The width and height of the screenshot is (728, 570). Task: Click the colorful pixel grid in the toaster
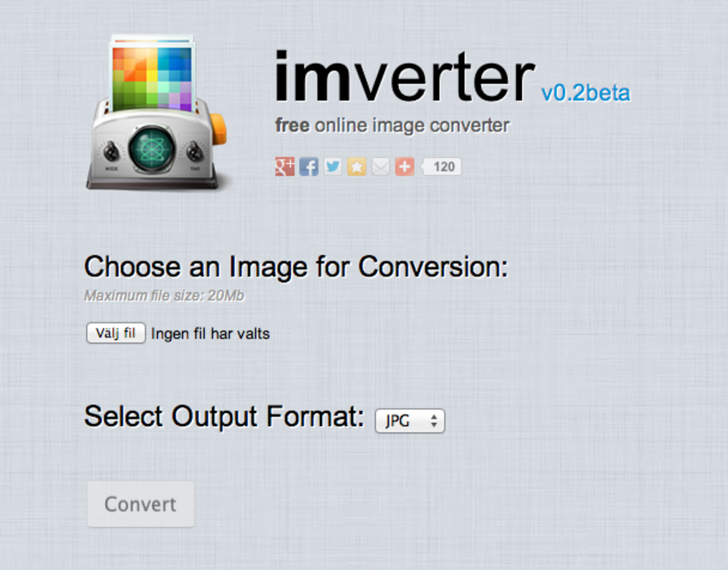(x=152, y=77)
